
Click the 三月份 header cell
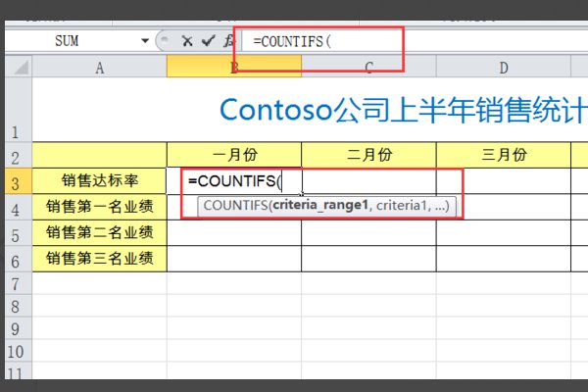coord(504,155)
